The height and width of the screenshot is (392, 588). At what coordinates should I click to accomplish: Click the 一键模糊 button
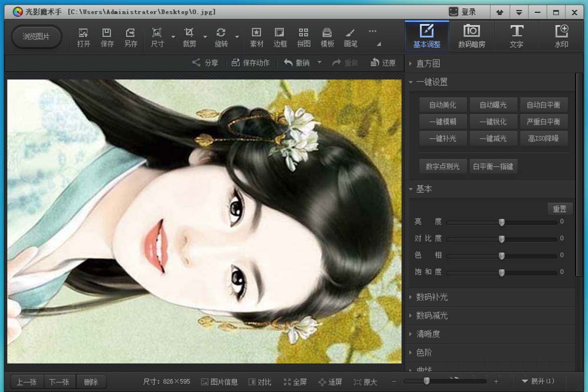point(443,122)
